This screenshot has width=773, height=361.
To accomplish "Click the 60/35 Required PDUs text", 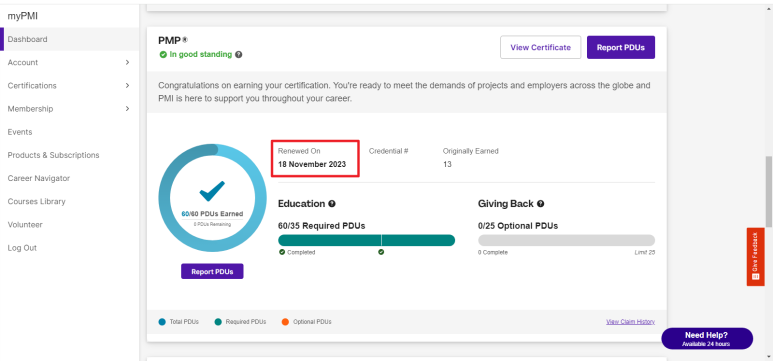I will pyautogui.click(x=321, y=226).
